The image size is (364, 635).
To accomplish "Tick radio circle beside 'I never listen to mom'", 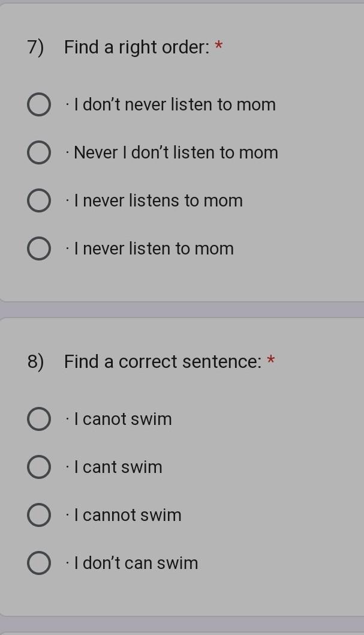I will 39,248.
